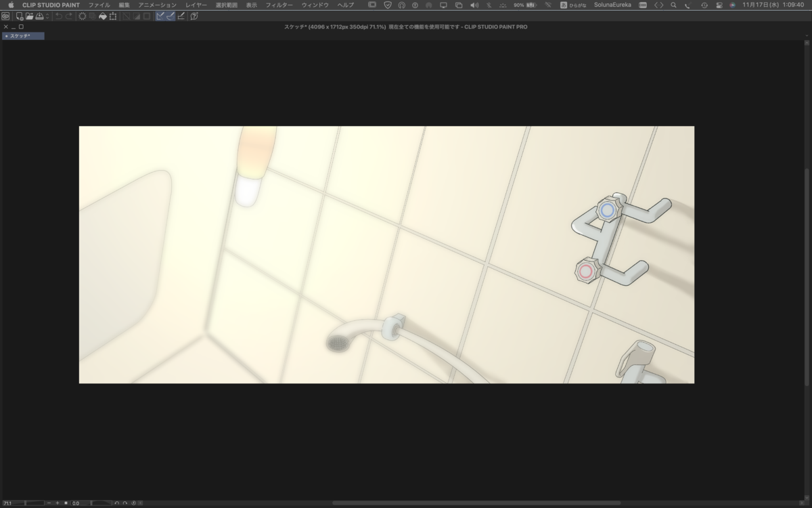The image size is (812, 508).
Task: Expand the save options arrows
Action: (x=47, y=16)
